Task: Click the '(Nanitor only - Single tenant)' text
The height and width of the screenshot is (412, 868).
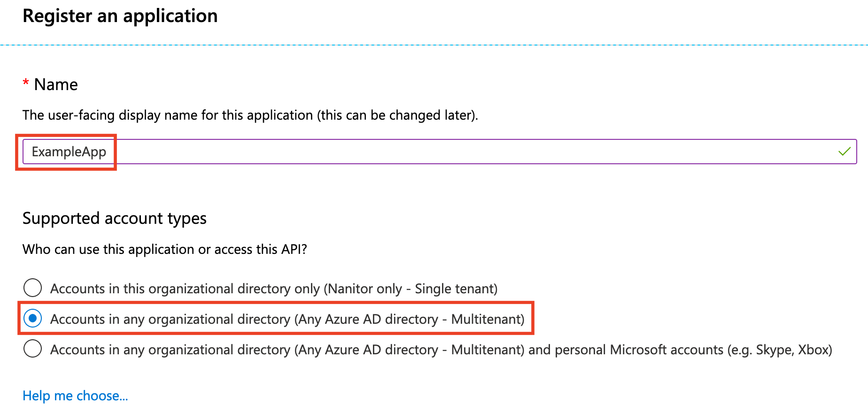Action: tap(411, 289)
